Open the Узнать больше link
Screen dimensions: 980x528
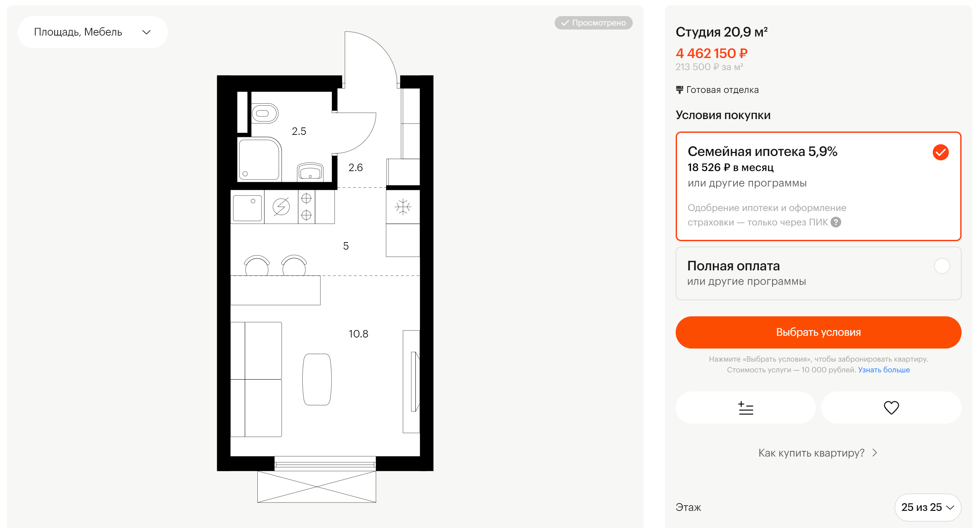coord(884,370)
